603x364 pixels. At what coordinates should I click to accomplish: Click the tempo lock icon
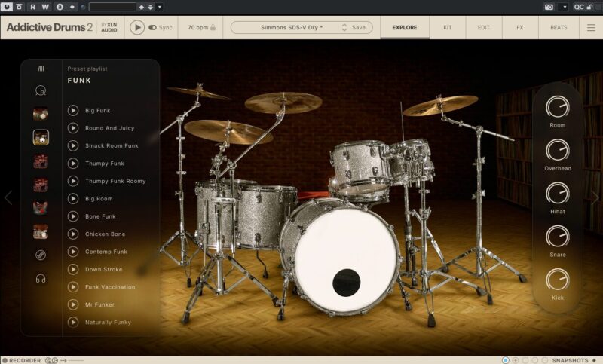pyautogui.click(x=213, y=27)
